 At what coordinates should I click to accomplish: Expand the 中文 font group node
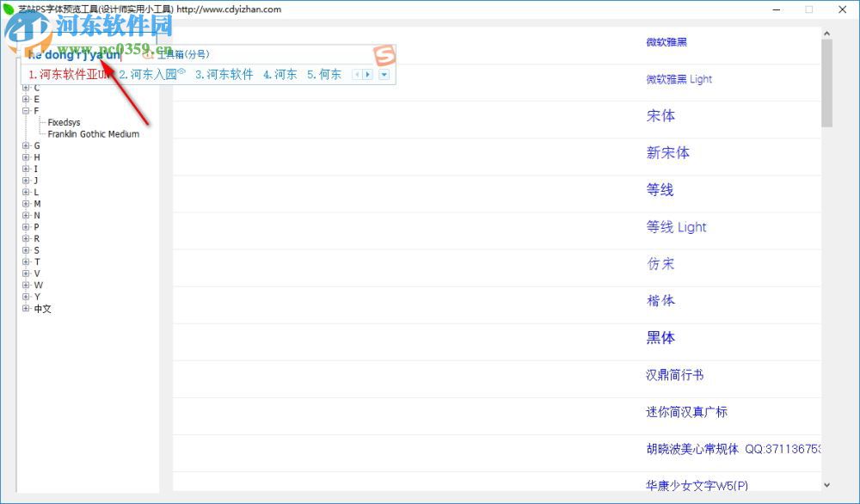[27, 308]
